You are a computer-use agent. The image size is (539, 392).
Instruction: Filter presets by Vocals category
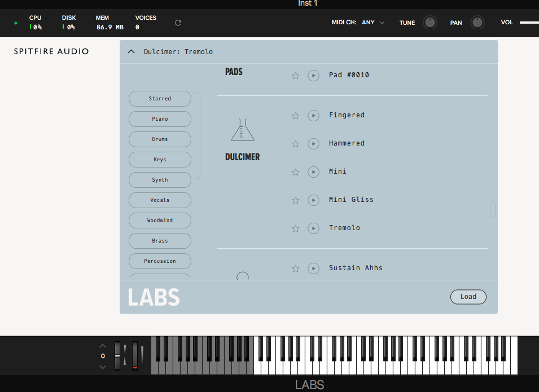[160, 200]
